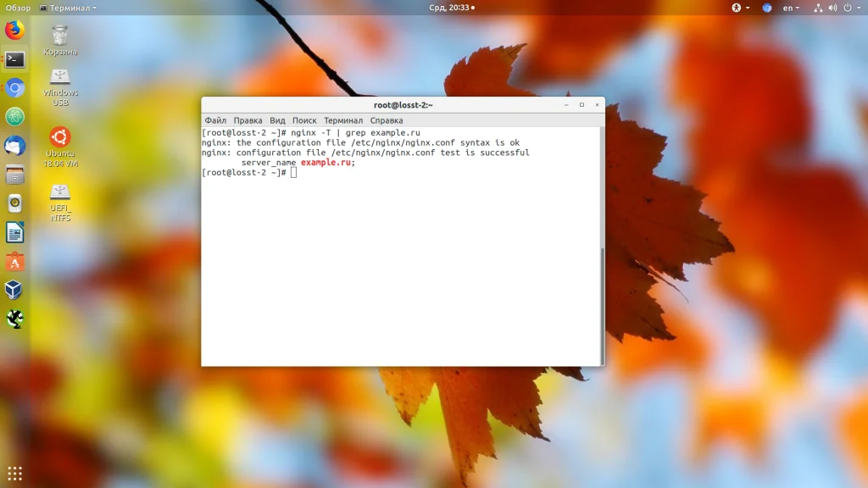Image resolution: width=868 pixels, height=488 pixels.
Task: Select the Ubuntu 18.04 VM desktop icon
Action: tap(60, 147)
